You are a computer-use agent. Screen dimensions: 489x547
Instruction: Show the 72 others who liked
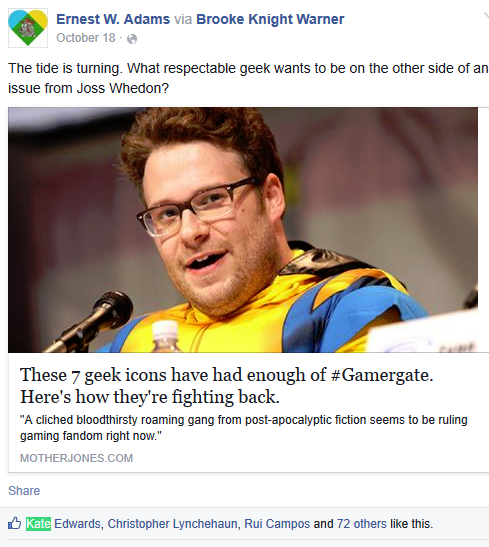[x=361, y=524]
